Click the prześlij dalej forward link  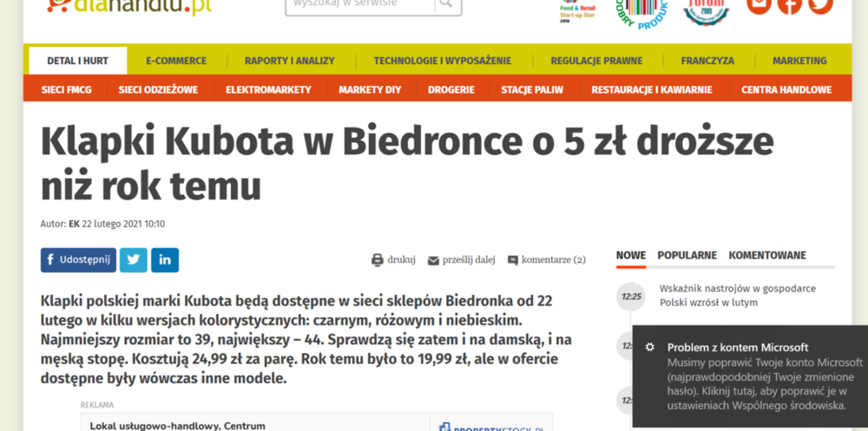[x=461, y=259]
